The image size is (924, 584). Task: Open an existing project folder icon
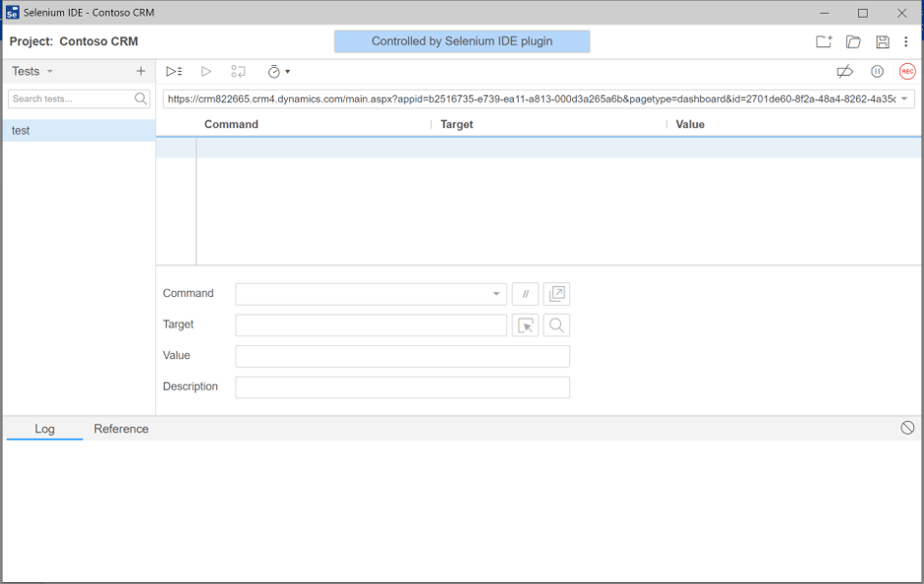pos(853,41)
